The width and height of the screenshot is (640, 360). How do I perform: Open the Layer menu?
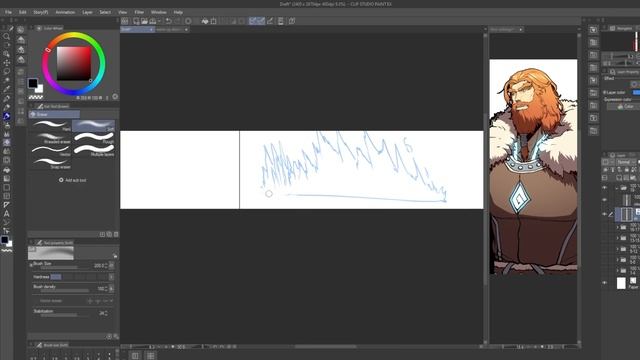87,12
